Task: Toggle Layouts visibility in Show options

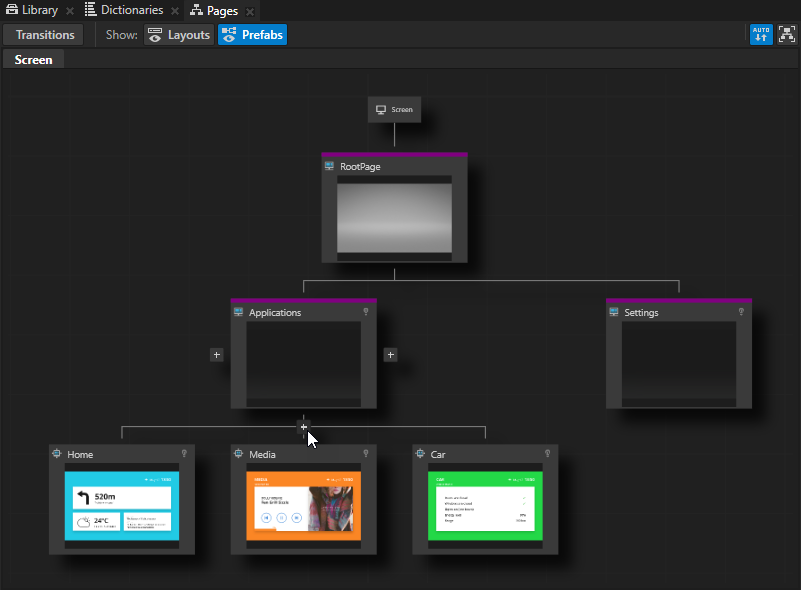Action: [x=179, y=35]
